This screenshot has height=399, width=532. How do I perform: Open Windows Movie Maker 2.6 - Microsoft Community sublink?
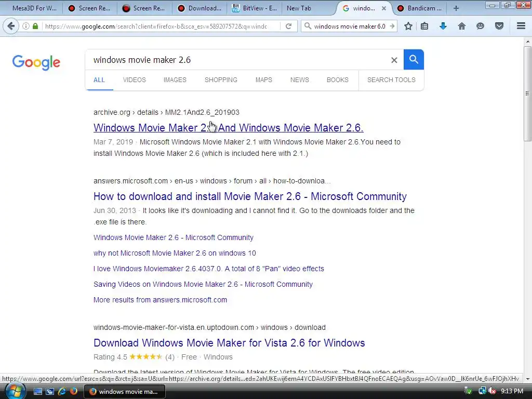pos(174,237)
